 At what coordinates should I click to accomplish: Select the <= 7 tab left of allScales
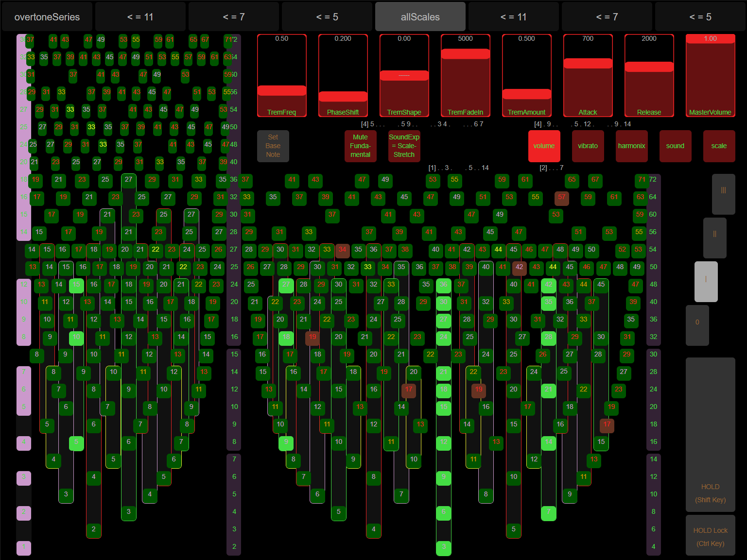(234, 17)
